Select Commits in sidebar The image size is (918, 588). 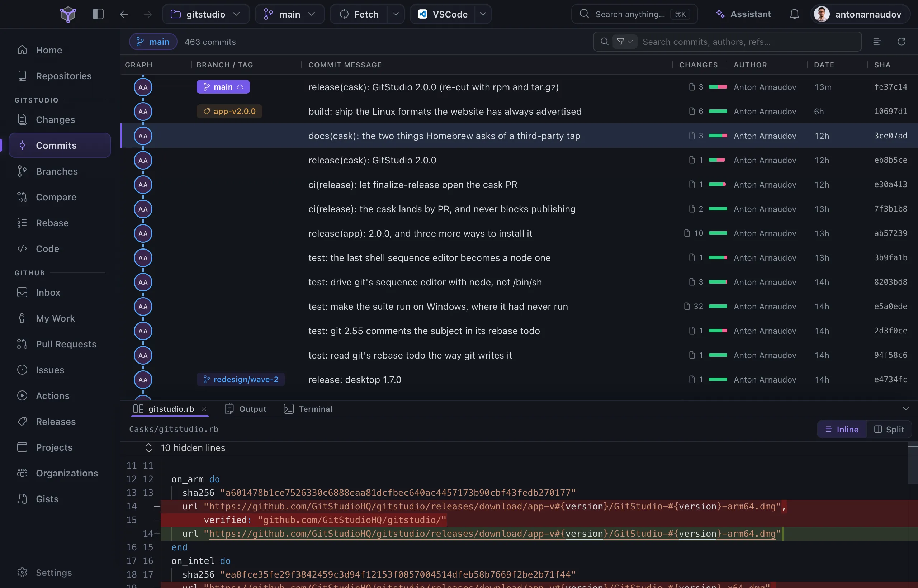click(60, 145)
